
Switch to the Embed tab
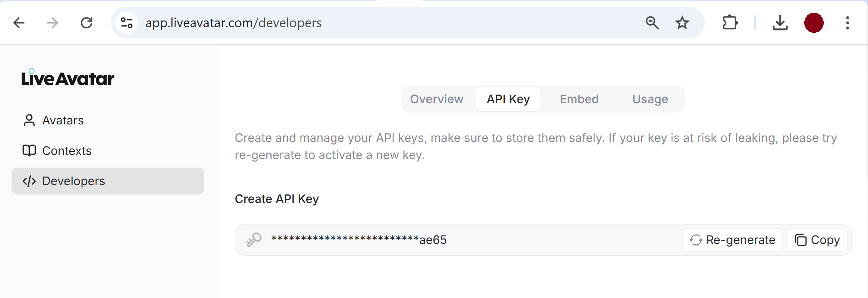(x=579, y=99)
